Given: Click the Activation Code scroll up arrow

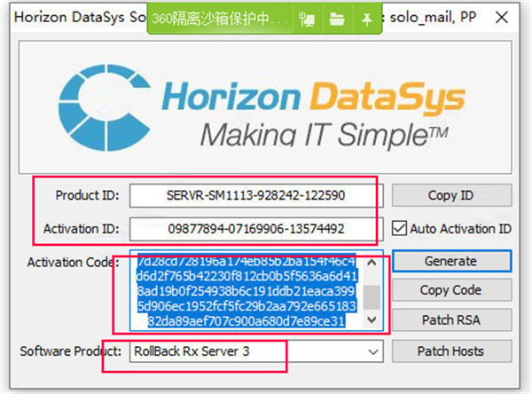Looking at the screenshot, I should [372, 262].
